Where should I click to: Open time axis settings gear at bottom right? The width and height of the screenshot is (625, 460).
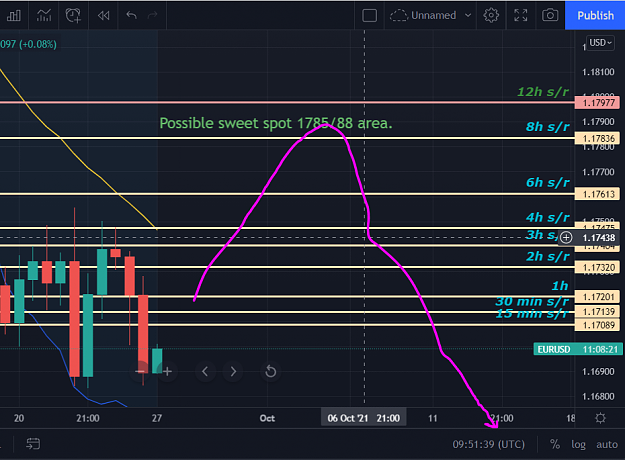pyautogui.click(x=600, y=418)
